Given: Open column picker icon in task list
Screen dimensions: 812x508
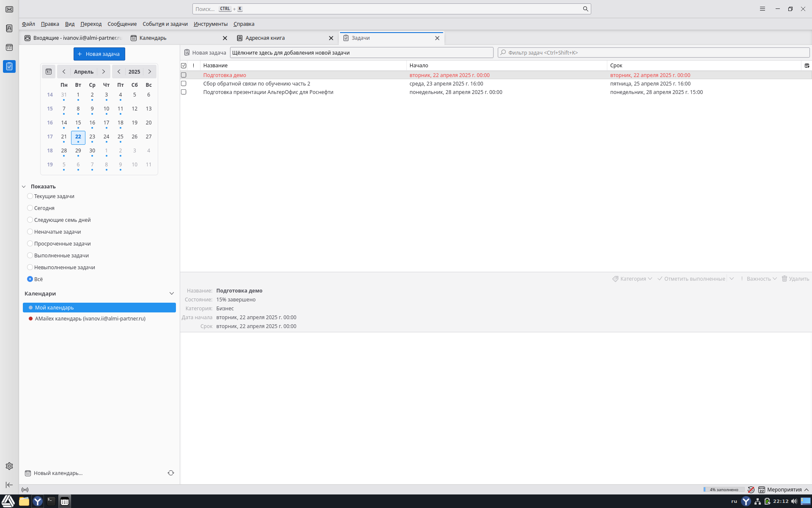Looking at the screenshot, I should point(807,66).
